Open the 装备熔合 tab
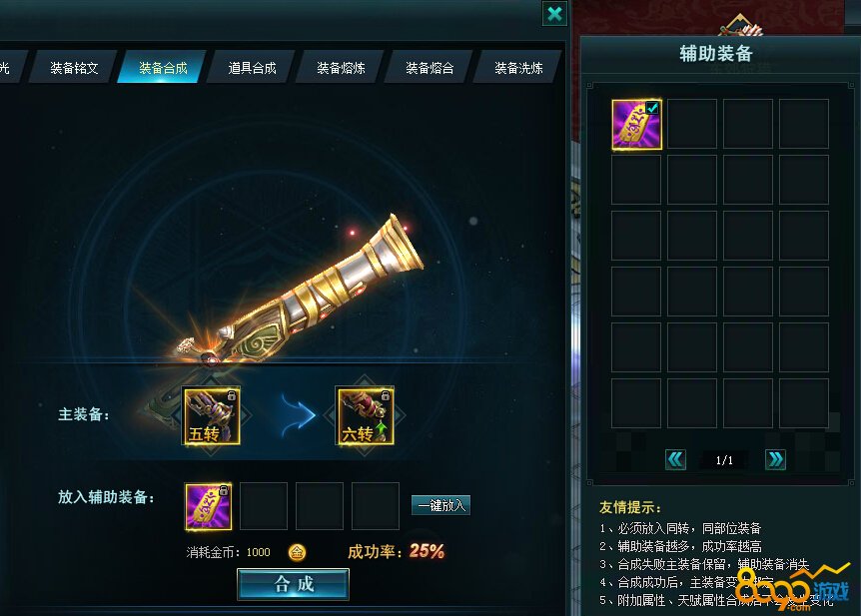The width and height of the screenshot is (861, 616). coord(430,68)
